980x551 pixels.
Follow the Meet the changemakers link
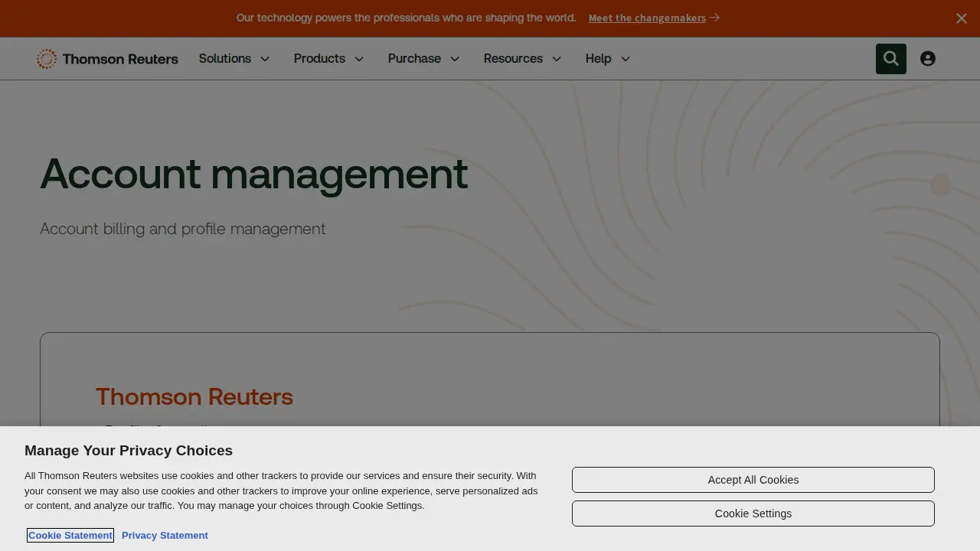click(647, 18)
